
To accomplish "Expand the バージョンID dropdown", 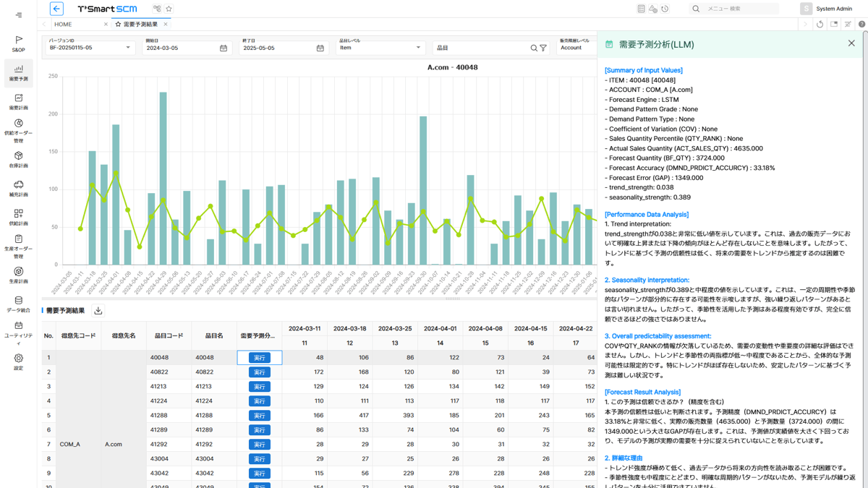I will click(128, 48).
